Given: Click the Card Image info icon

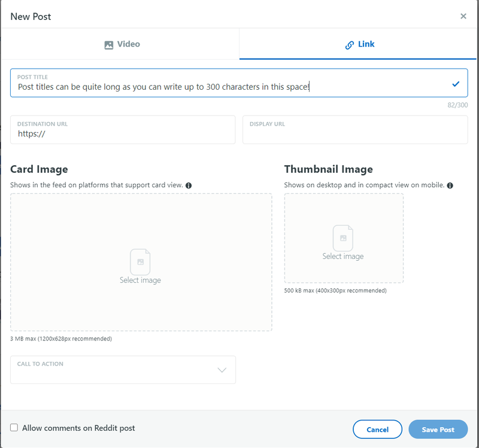Looking at the screenshot, I should point(189,185).
